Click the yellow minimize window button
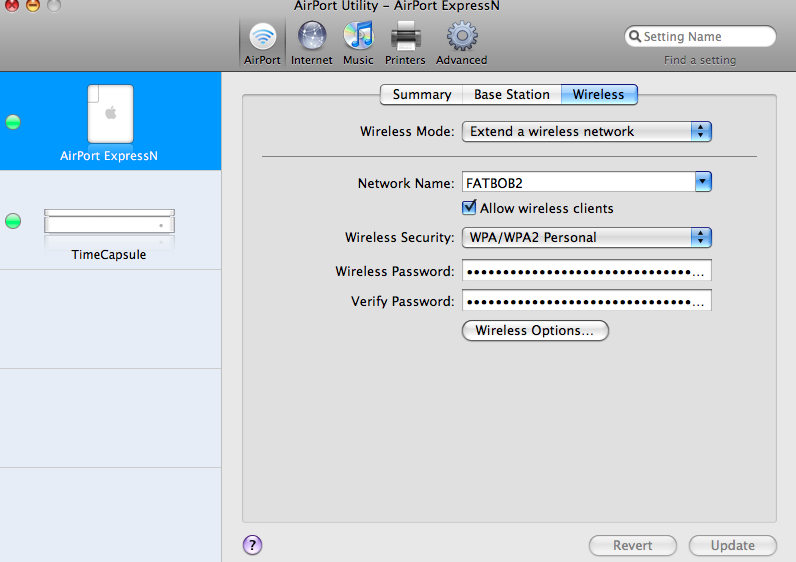 (32, 5)
